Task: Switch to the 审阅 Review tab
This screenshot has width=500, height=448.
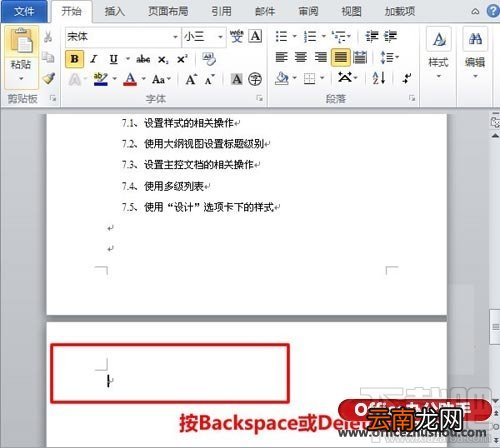Action: tap(308, 11)
